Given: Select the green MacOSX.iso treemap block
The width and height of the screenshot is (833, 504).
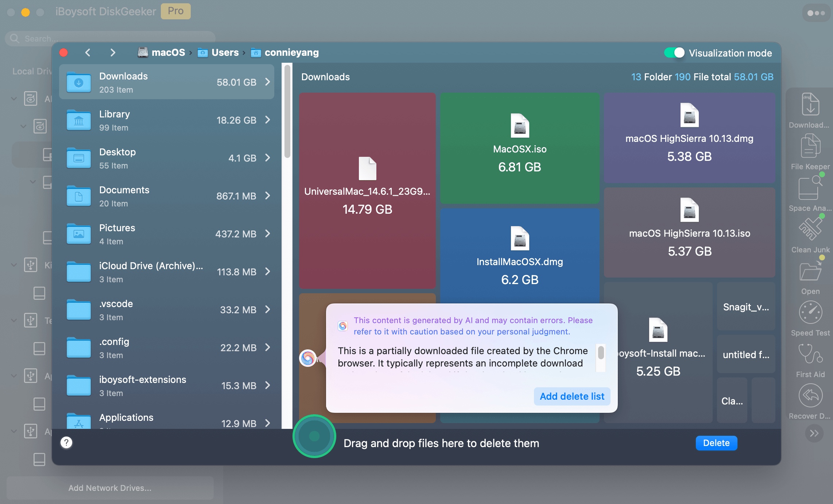Looking at the screenshot, I should coord(519,148).
